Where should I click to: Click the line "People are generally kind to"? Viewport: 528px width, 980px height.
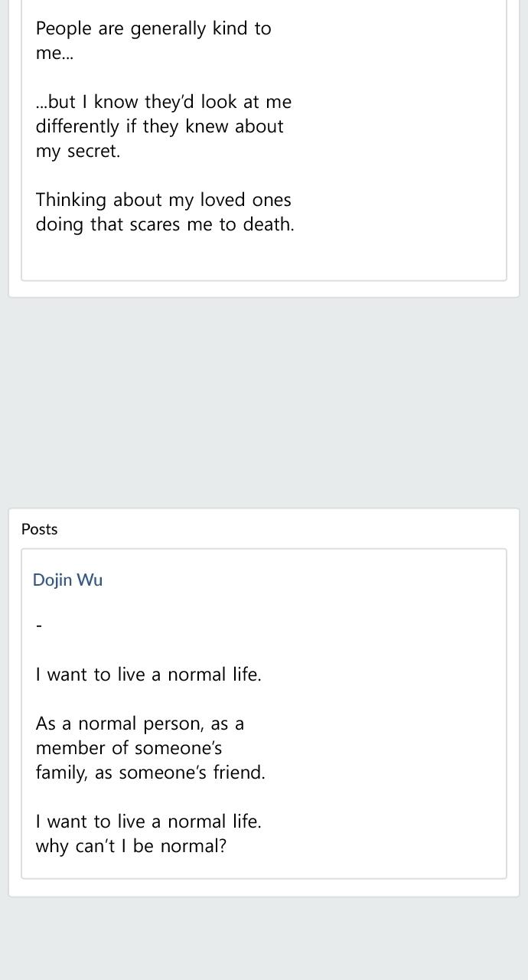(153, 29)
